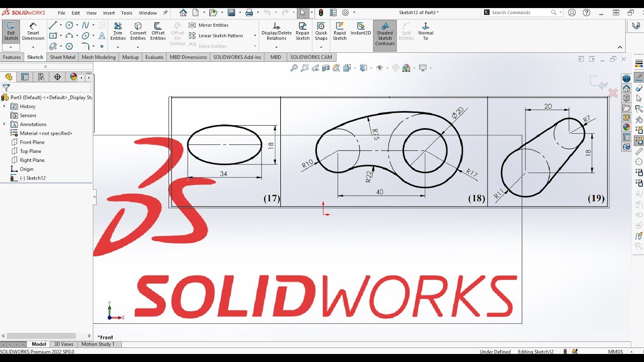Image resolution: width=644 pixels, height=362 pixels.
Task: Open the Exit Sketch dropdown arrow
Action: [x=11, y=47]
